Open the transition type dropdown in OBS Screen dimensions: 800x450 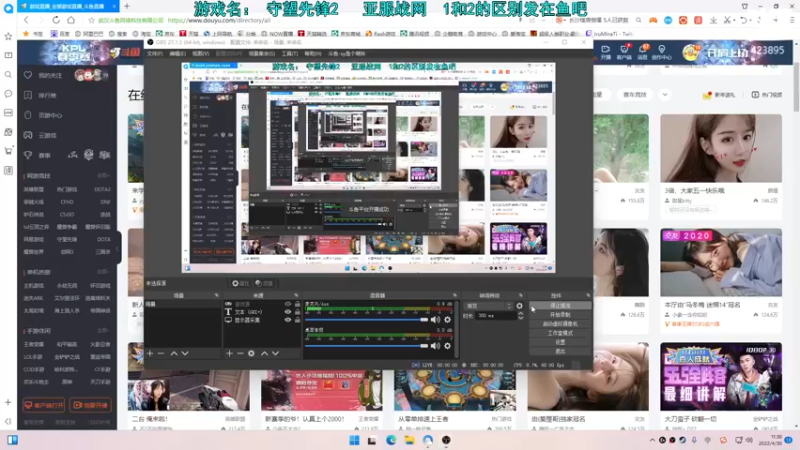pyautogui.click(x=489, y=306)
